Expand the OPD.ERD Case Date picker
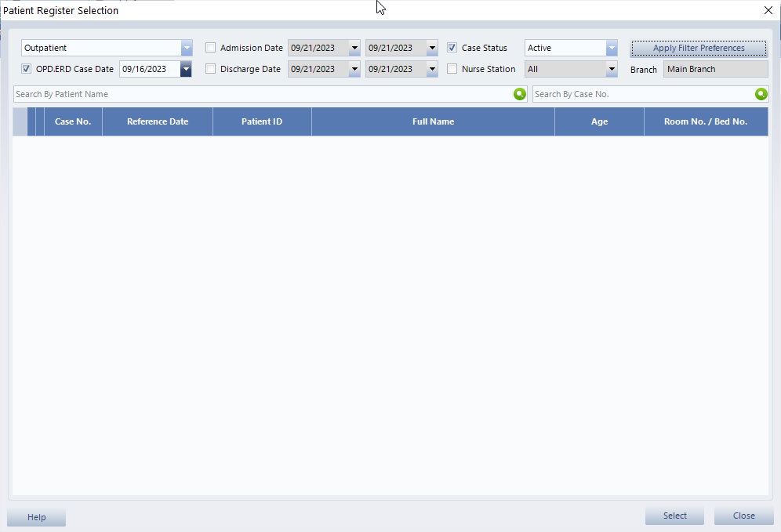 click(186, 69)
